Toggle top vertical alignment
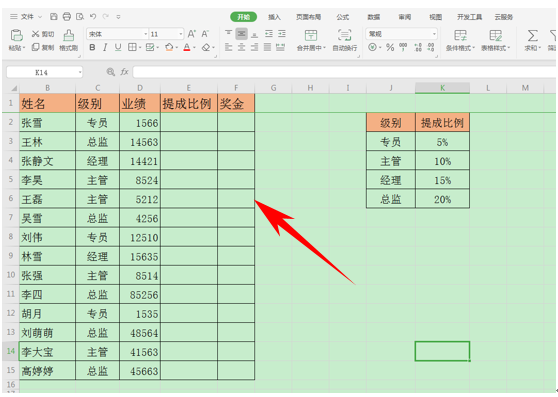Image resolution: width=558 pixels, height=397 pixels. tap(229, 34)
